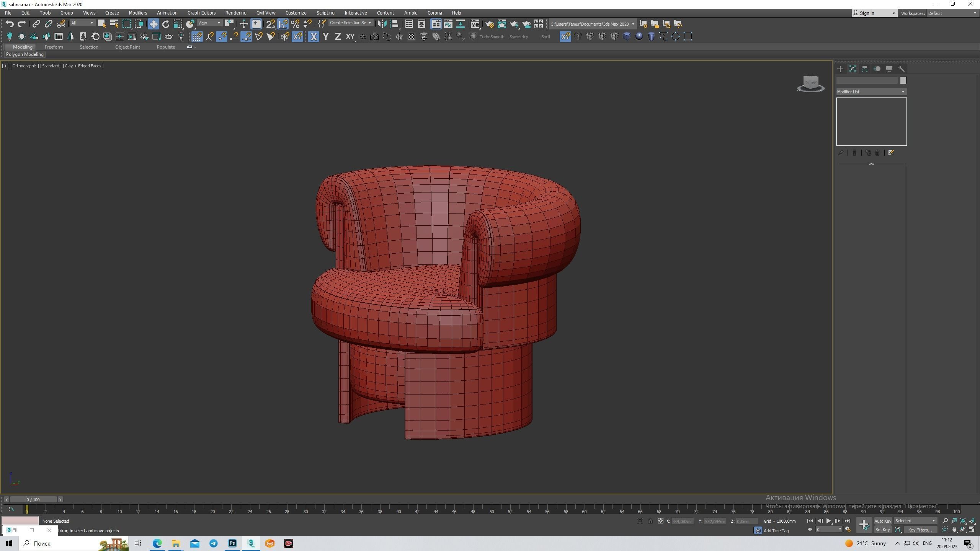Toggle the 2.5 Snaps button
Image resolution: width=980 pixels, height=551 pixels.
271,24
